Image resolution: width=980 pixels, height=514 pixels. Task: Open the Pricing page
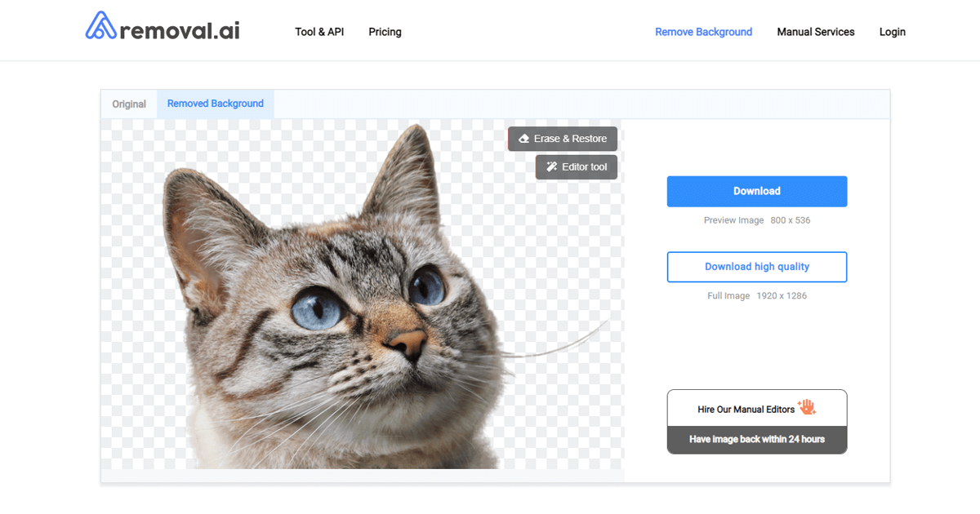(x=385, y=32)
